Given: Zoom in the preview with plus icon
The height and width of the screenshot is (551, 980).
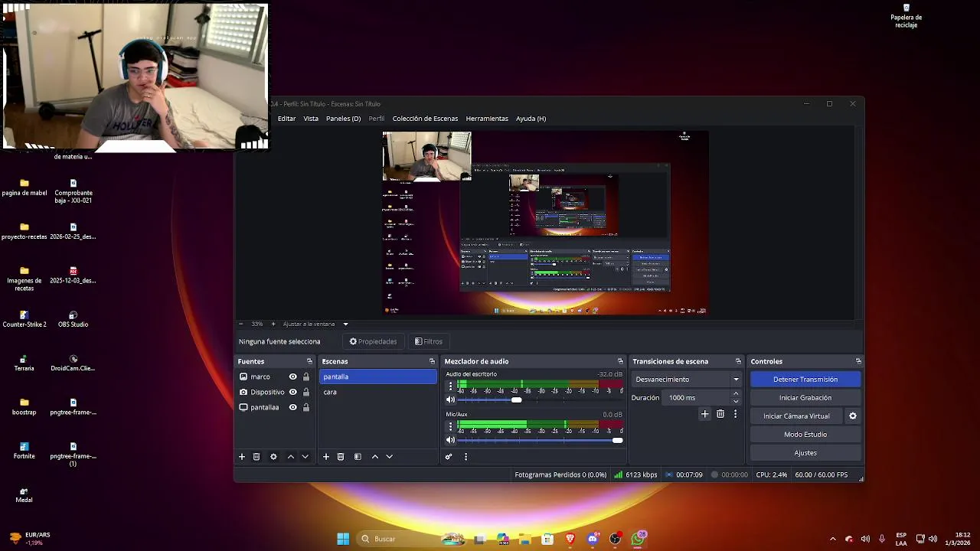Looking at the screenshot, I should (x=273, y=324).
